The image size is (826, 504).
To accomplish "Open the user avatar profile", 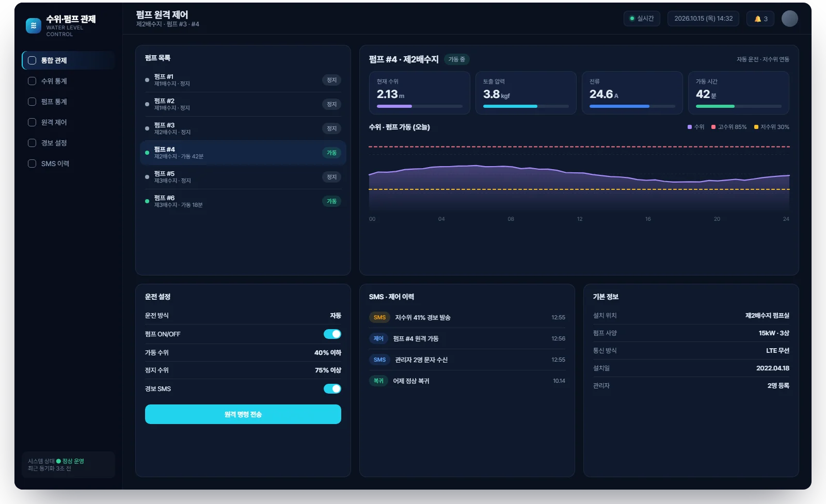I will (x=789, y=19).
